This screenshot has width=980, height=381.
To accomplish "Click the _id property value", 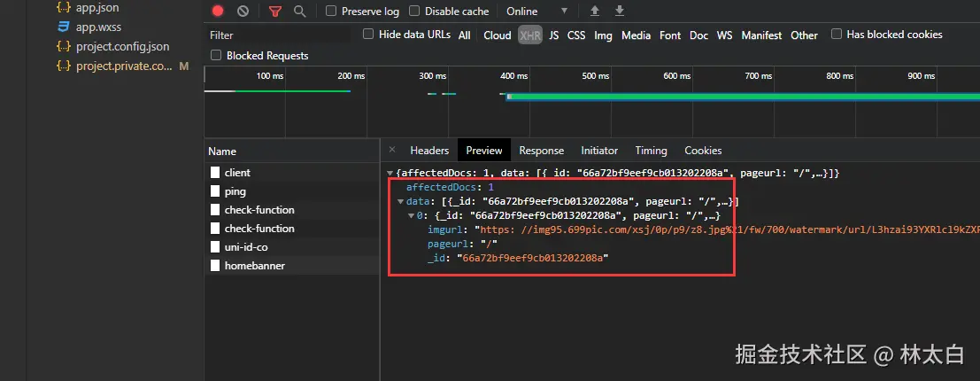I will coord(533,258).
